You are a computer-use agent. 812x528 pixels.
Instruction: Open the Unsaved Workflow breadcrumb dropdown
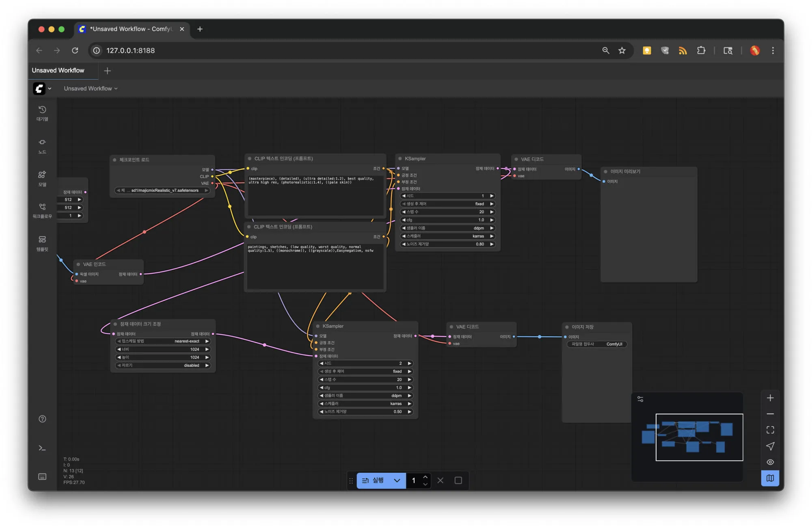pyautogui.click(x=91, y=89)
